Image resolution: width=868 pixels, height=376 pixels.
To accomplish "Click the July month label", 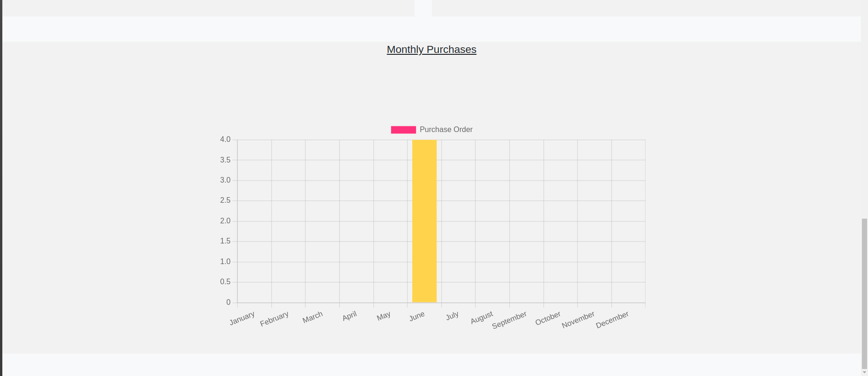I will [x=452, y=316].
